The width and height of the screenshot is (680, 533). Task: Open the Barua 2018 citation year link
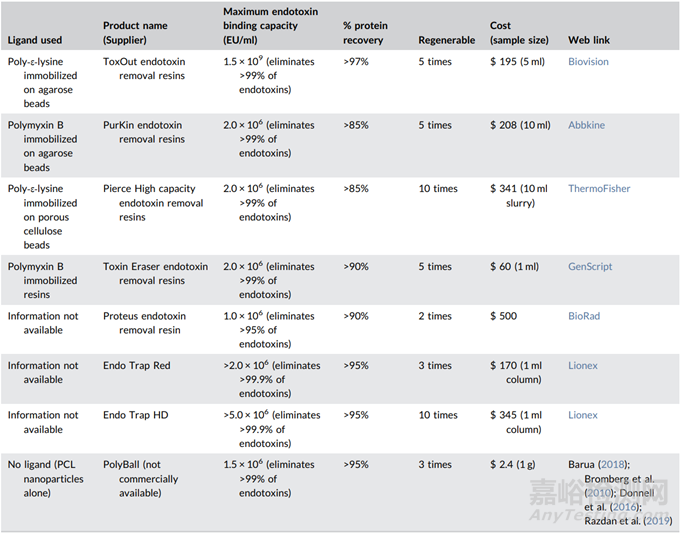click(616, 464)
